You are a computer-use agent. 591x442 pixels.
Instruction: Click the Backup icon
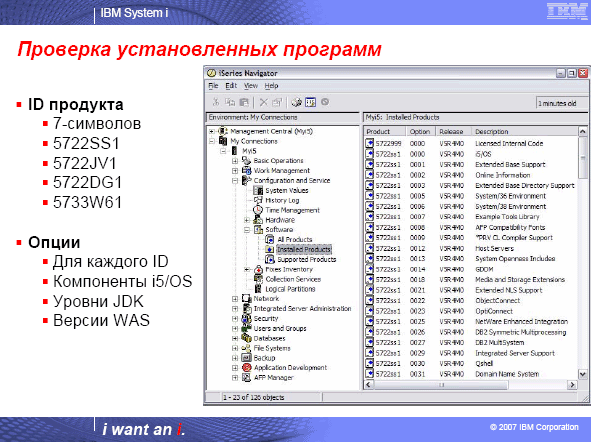click(246, 358)
